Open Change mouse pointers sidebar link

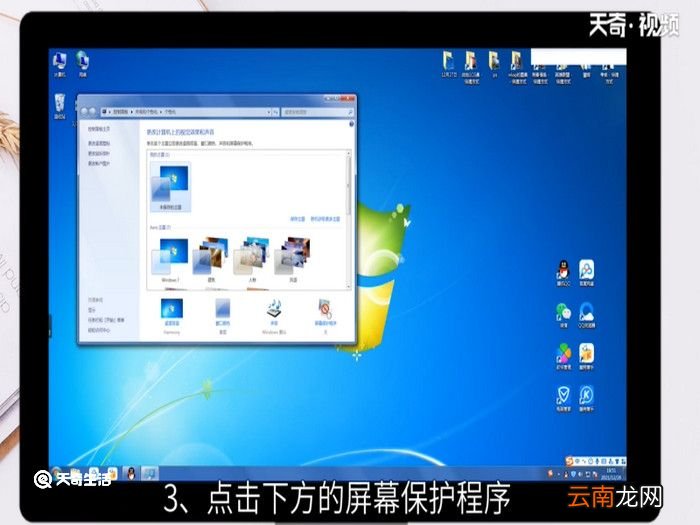point(99,154)
